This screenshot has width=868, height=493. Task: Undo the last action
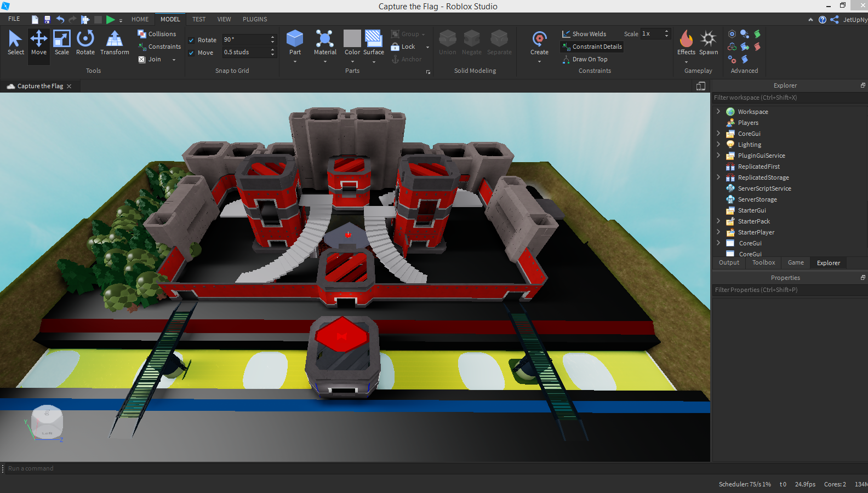point(60,20)
